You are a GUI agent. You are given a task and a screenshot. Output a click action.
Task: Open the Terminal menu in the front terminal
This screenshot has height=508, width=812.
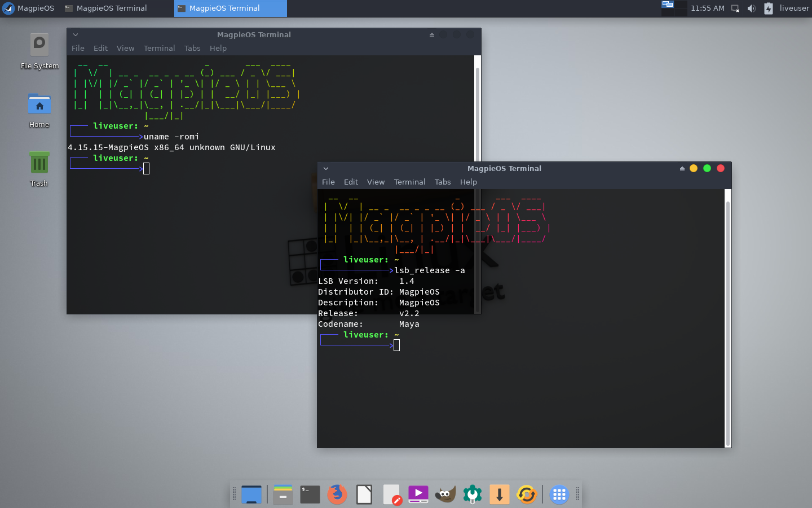tap(409, 182)
